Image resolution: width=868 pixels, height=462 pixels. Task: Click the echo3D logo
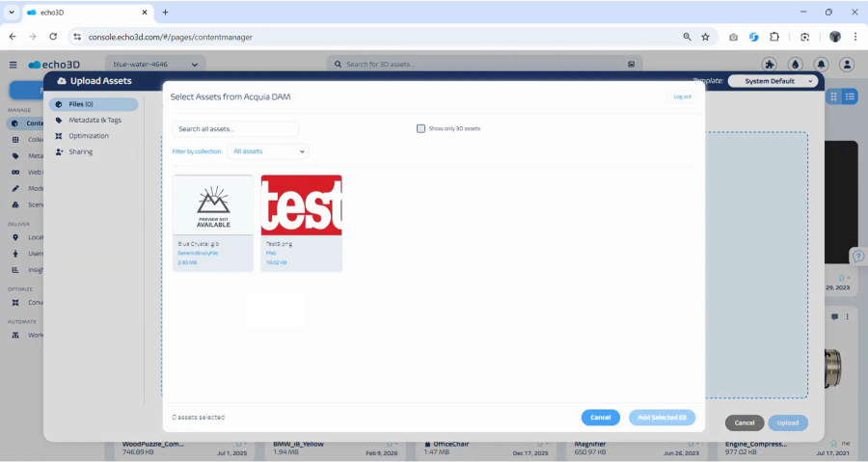click(54, 65)
